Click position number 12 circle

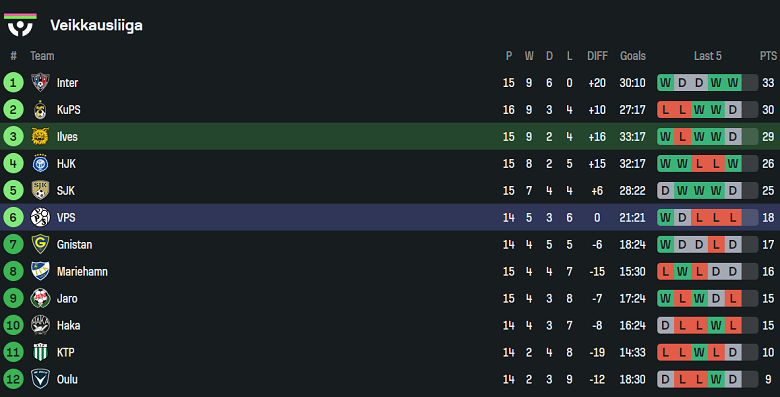click(x=13, y=379)
